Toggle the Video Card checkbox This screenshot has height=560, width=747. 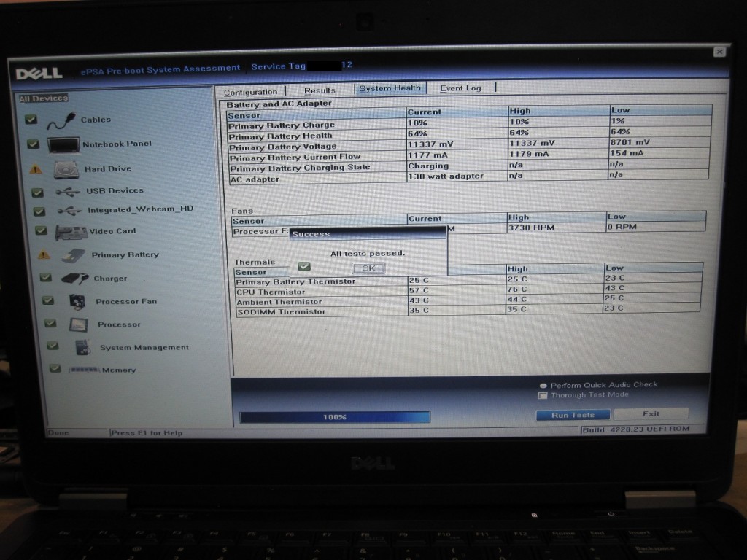tap(42, 231)
